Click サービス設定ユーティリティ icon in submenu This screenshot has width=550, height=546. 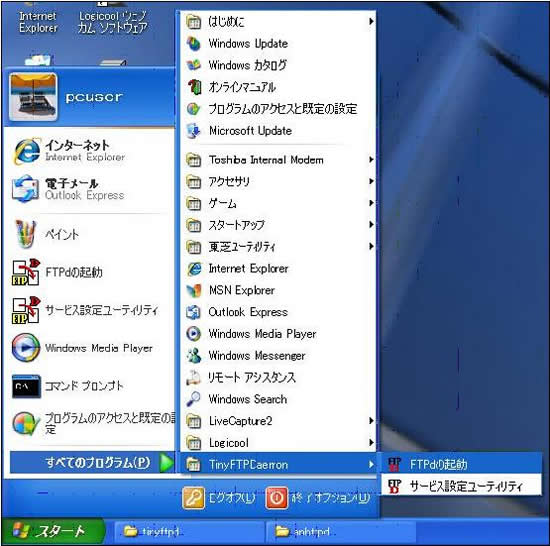click(x=394, y=486)
